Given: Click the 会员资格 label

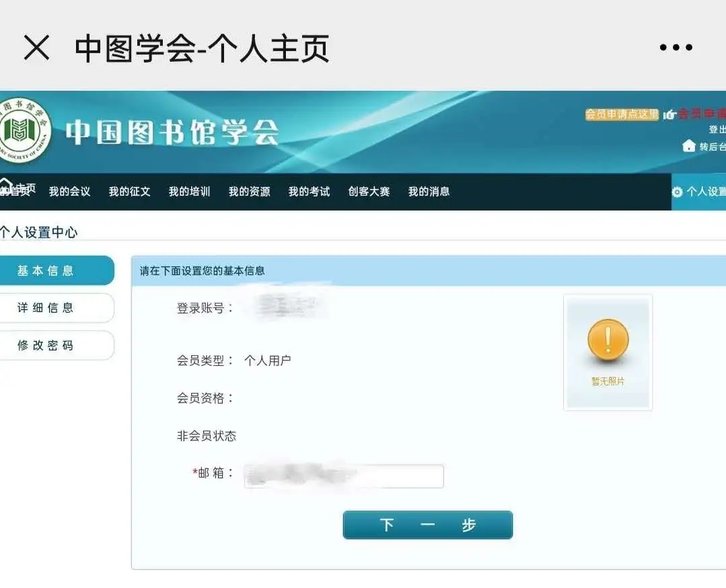Looking at the screenshot, I should click(x=205, y=398).
